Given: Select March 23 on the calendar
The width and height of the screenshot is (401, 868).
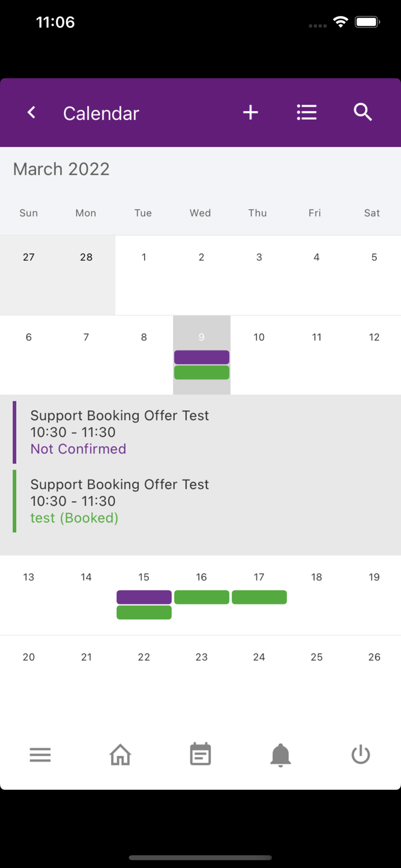Looking at the screenshot, I should tap(201, 657).
